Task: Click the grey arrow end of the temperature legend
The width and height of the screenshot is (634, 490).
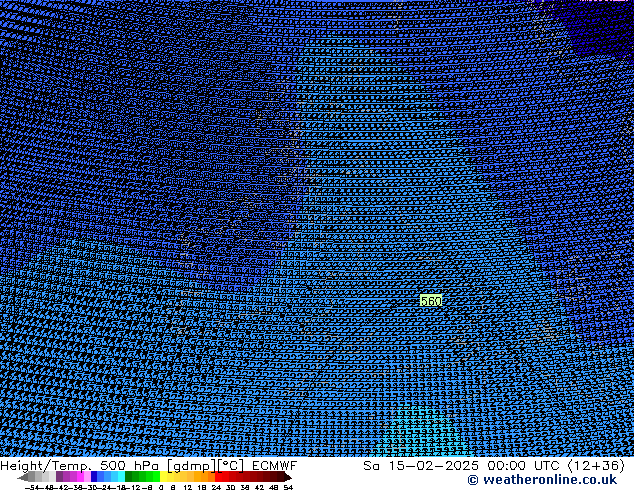Action: [x=23, y=477]
